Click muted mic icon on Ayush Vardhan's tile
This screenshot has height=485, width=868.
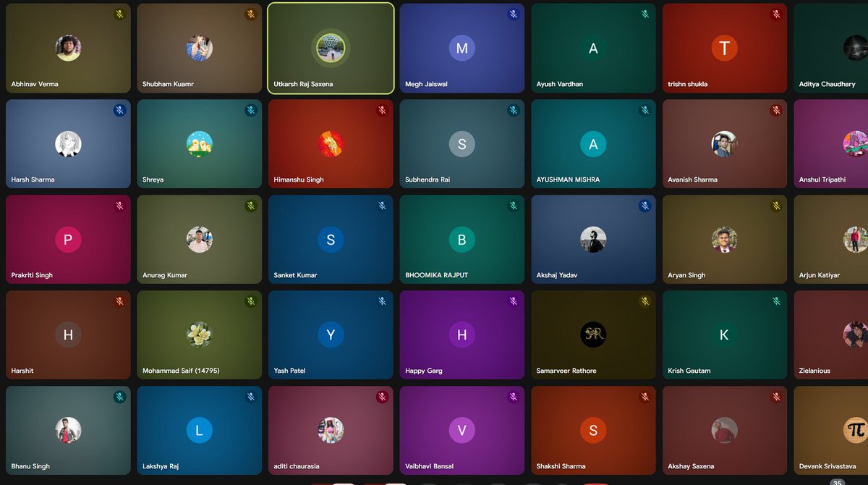point(645,14)
